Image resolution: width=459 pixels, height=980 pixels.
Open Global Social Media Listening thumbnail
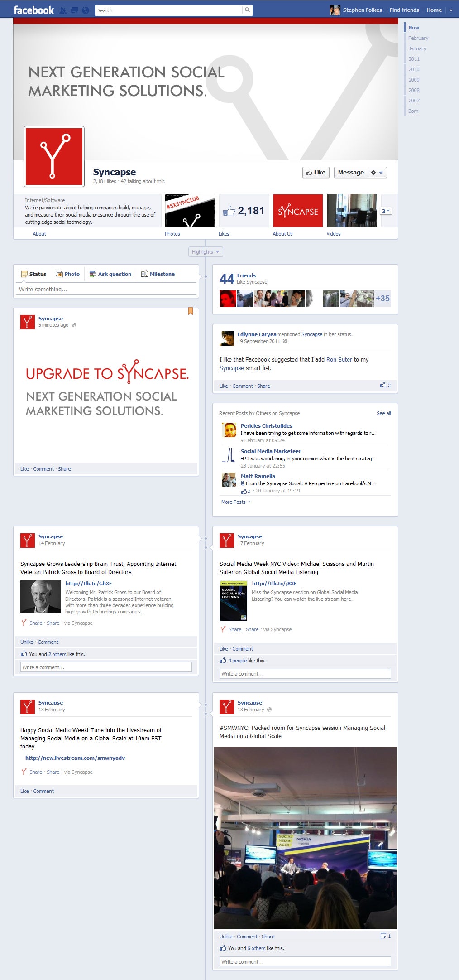234,601
